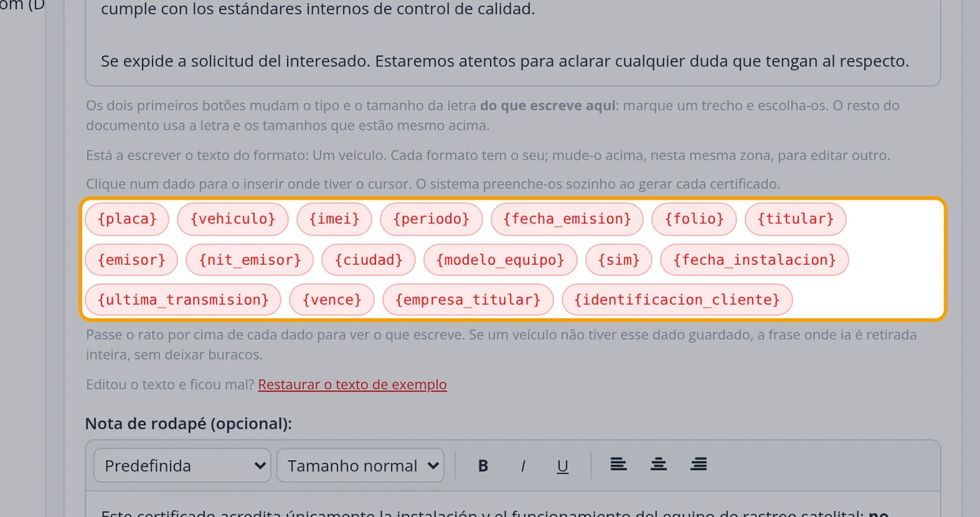Insert the {empresa_titular} placeholder

tap(468, 300)
